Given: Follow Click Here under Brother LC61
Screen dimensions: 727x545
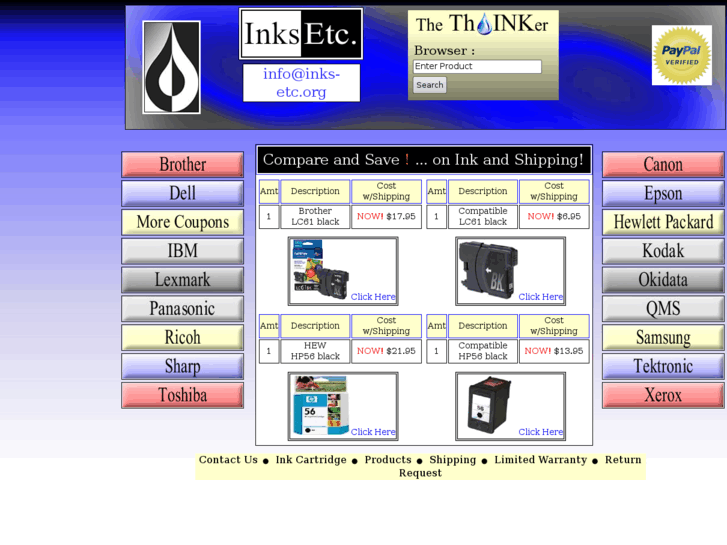Looking at the screenshot, I should pos(373,297).
